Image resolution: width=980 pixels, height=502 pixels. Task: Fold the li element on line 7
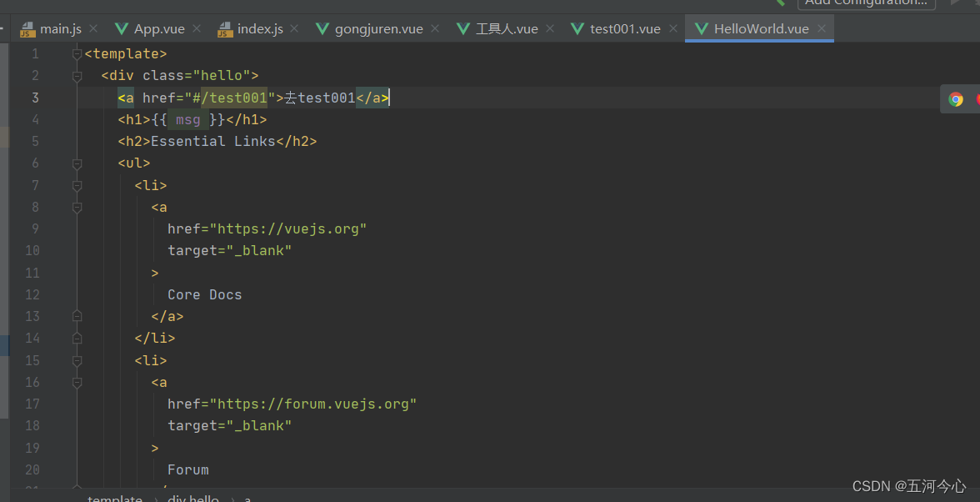point(77,186)
